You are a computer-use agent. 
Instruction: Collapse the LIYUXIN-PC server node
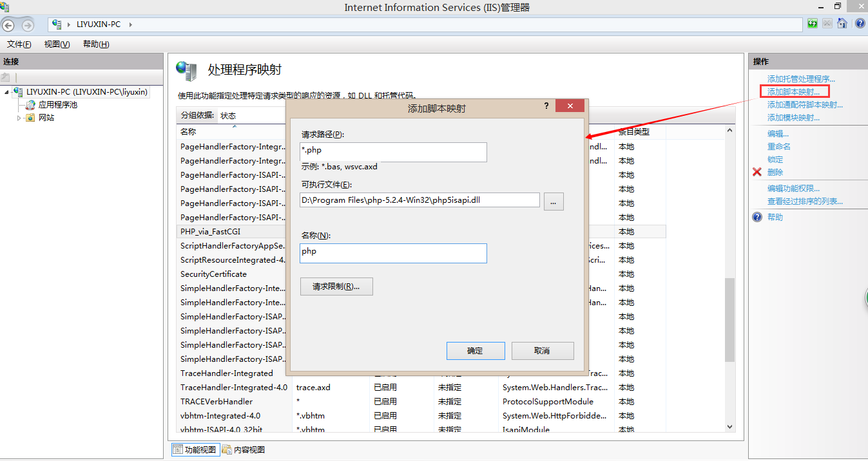click(x=5, y=92)
